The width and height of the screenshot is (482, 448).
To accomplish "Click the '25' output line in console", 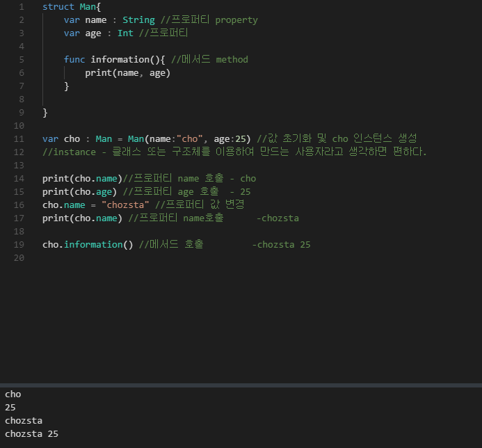I will tap(10, 408).
